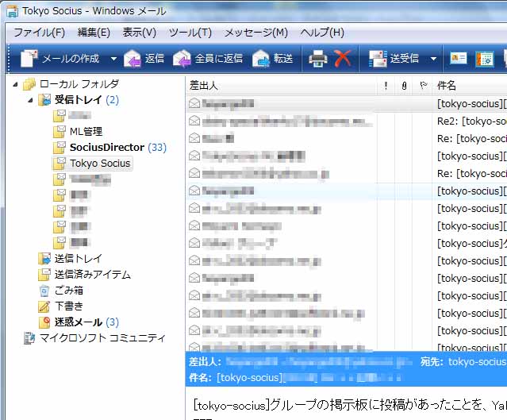Click the マイクロソフト コミュニティ icon
Viewport: 507px width, 420px height.
pyautogui.click(x=29, y=338)
